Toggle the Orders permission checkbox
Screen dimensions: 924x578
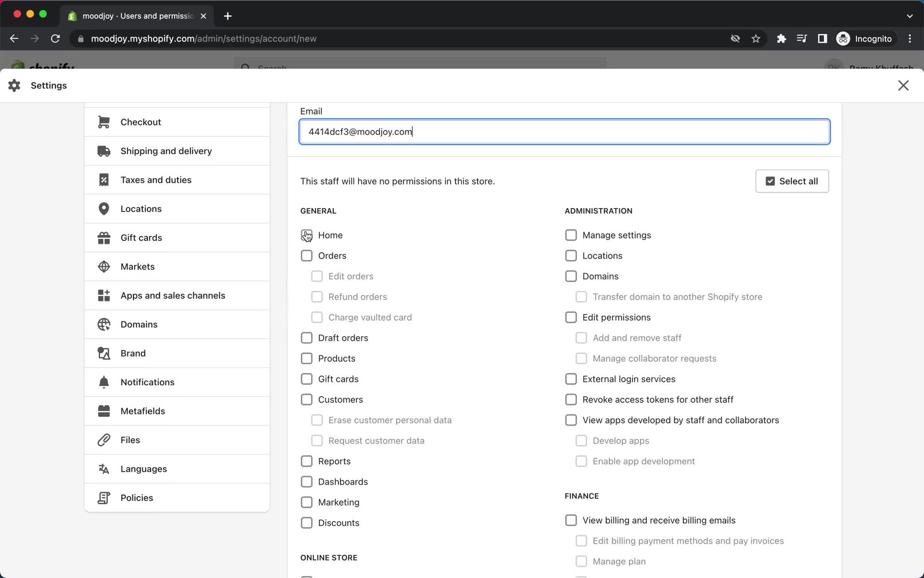(306, 256)
